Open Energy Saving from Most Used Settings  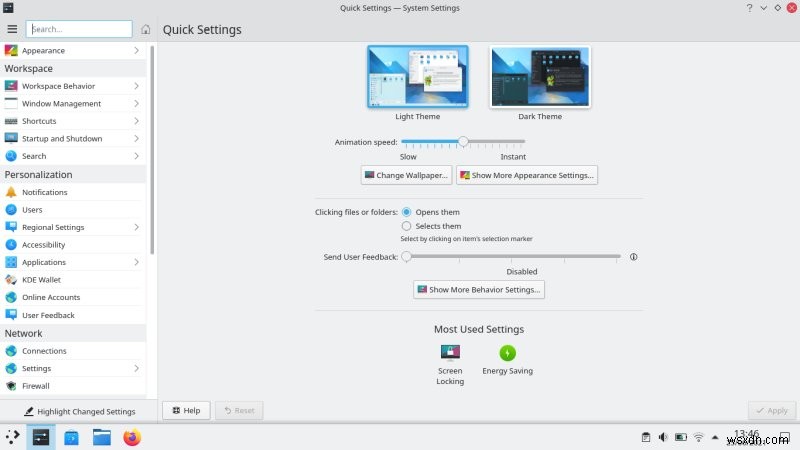(x=507, y=360)
